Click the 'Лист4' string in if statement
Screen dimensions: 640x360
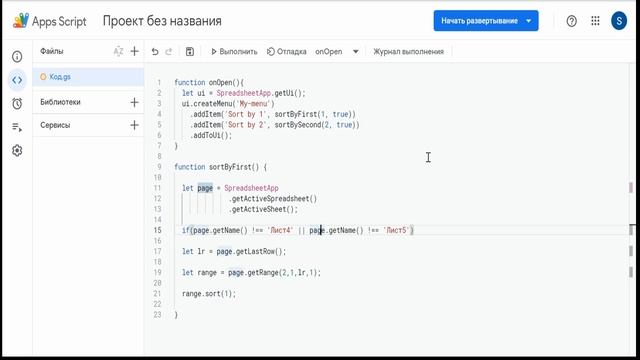coord(280,230)
